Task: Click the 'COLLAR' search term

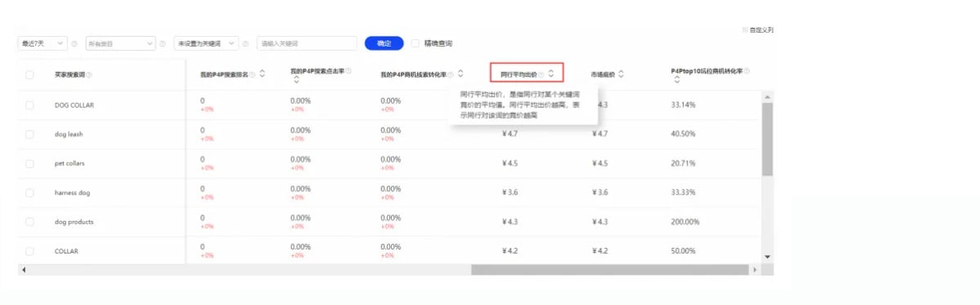Action: click(66, 251)
